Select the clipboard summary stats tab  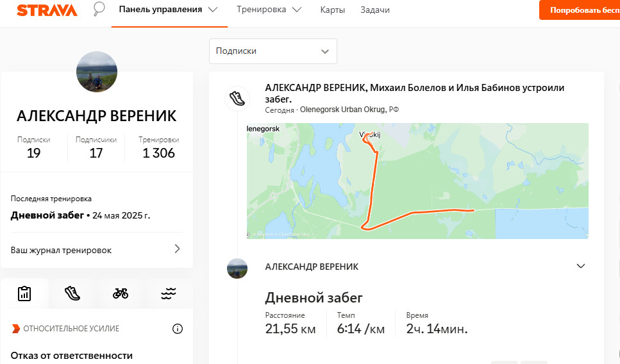24,294
